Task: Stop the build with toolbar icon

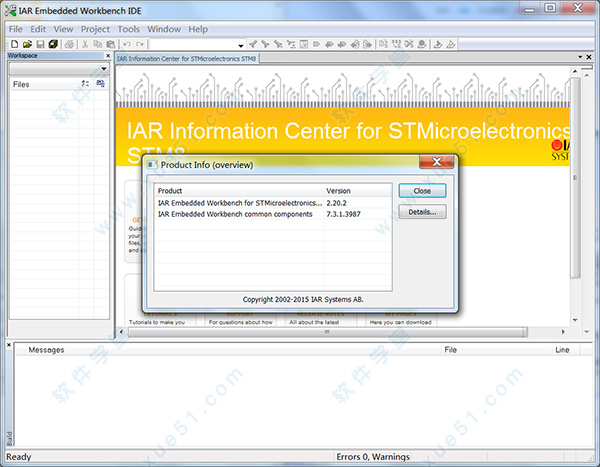Action: point(409,44)
